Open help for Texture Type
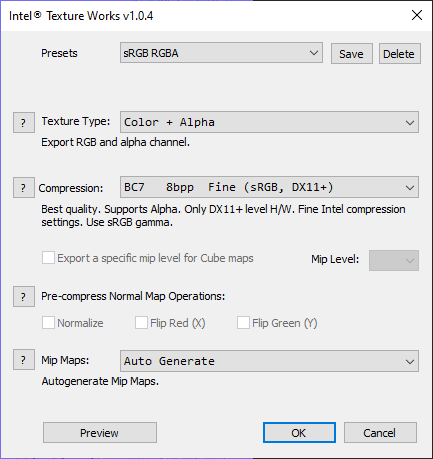The height and width of the screenshot is (459, 433). click(24, 123)
